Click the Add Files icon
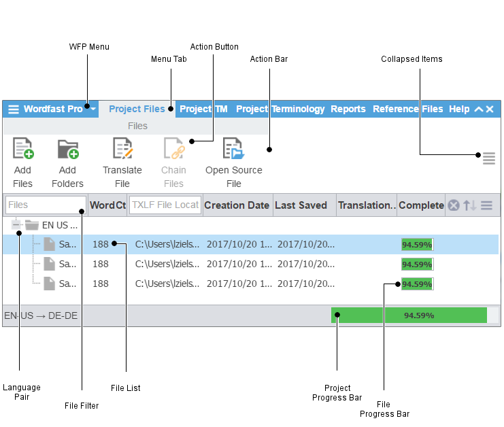Image resolution: width=504 pixels, height=427 pixels. tap(23, 149)
